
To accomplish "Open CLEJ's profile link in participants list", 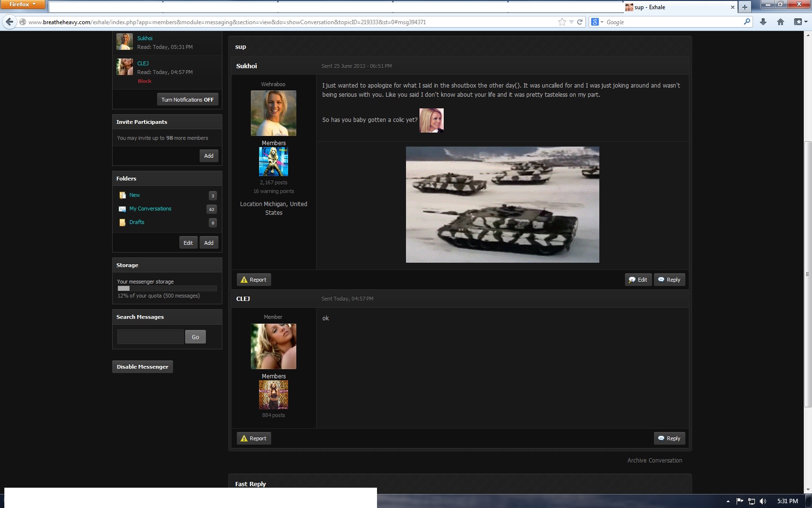I will coord(143,63).
